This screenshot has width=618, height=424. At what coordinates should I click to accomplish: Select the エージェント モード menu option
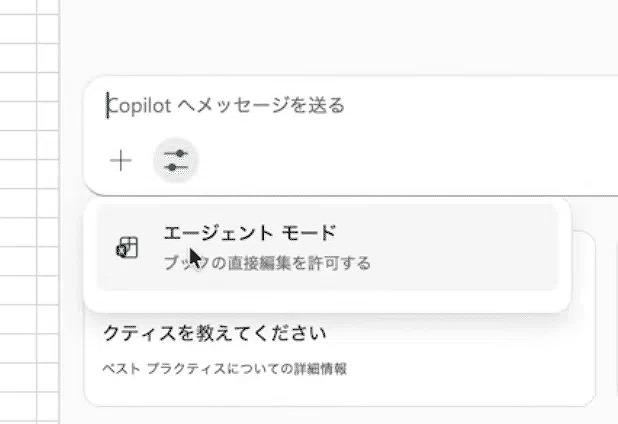(250, 234)
